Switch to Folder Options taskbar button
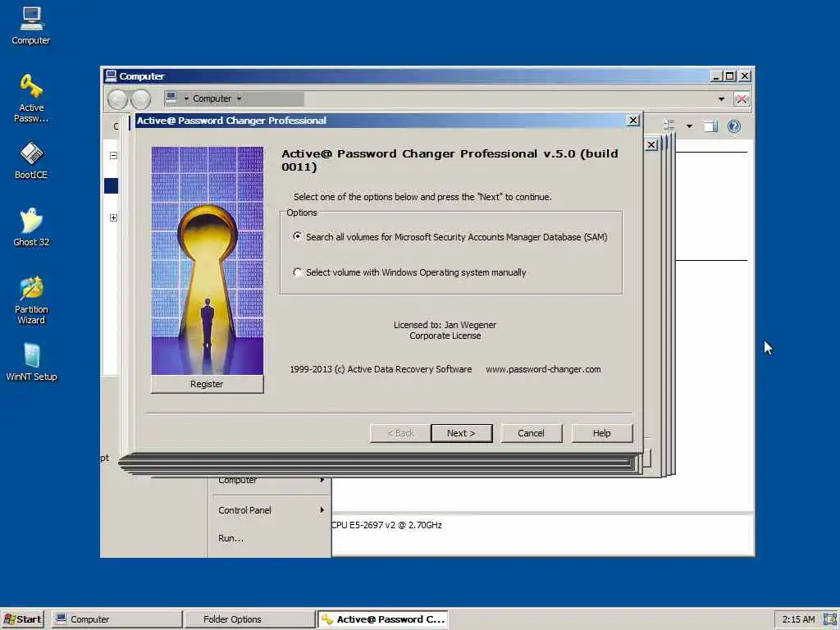Viewport: 840px width, 630px height. pos(249,619)
